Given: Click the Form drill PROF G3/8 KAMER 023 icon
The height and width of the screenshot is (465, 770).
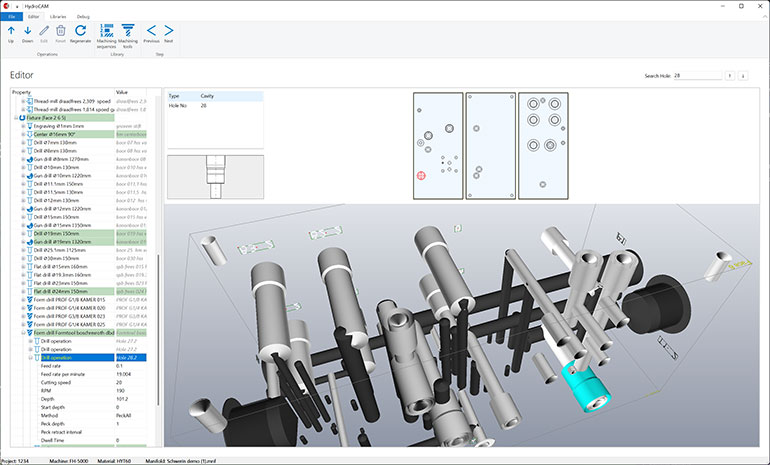Looking at the screenshot, I should (x=30, y=316).
